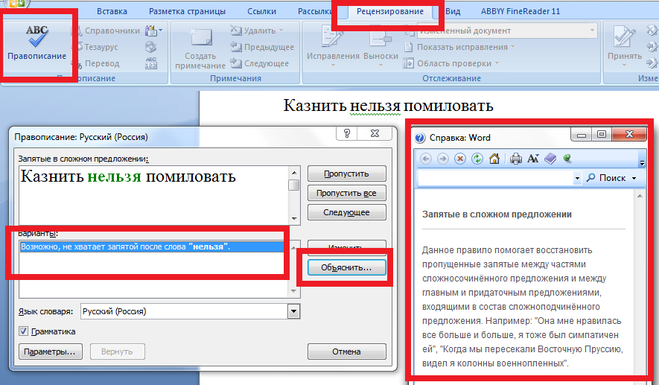Click Удалить comment button in Примечания

click(257, 31)
